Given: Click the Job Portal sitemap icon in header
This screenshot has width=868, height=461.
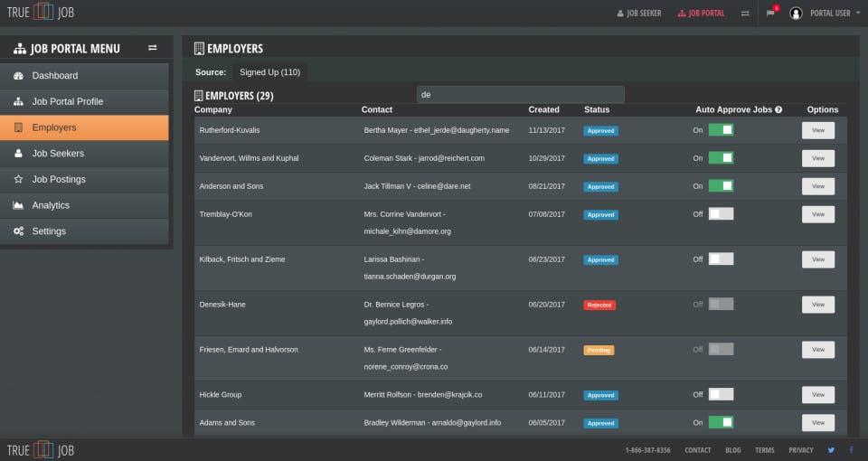Looking at the screenshot, I should pos(682,14).
